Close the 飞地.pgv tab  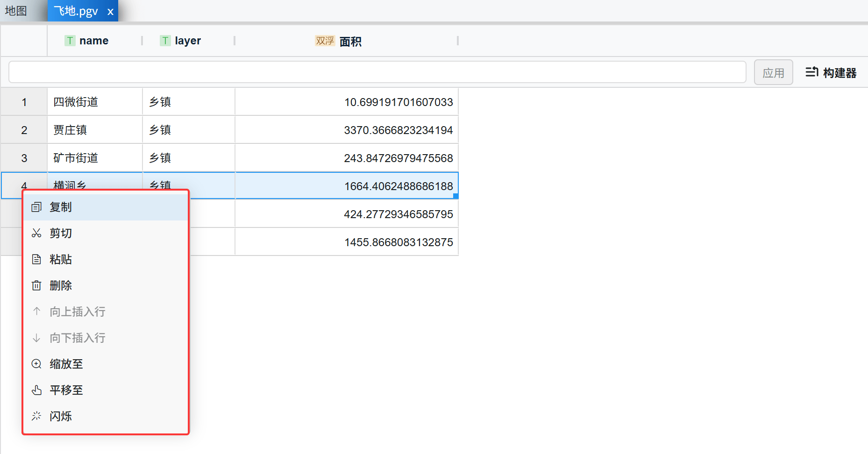click(x=110, y=12)
